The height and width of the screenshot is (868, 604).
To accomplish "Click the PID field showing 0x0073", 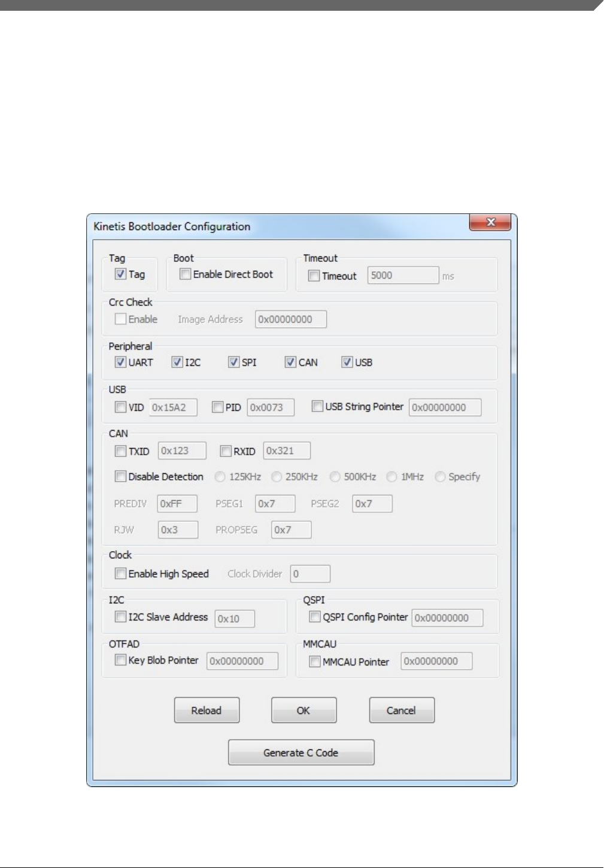I will coord(271,407).
